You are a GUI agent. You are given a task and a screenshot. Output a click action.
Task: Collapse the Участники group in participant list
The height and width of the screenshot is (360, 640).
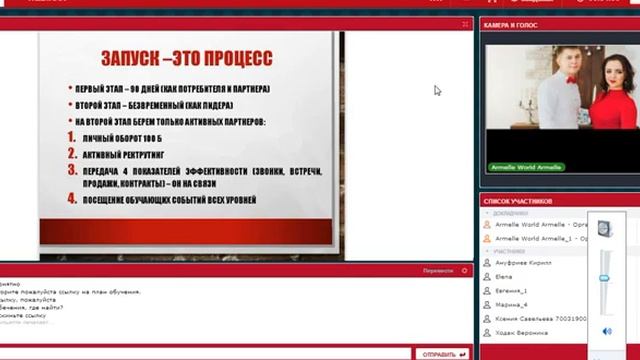click(487, 251)
